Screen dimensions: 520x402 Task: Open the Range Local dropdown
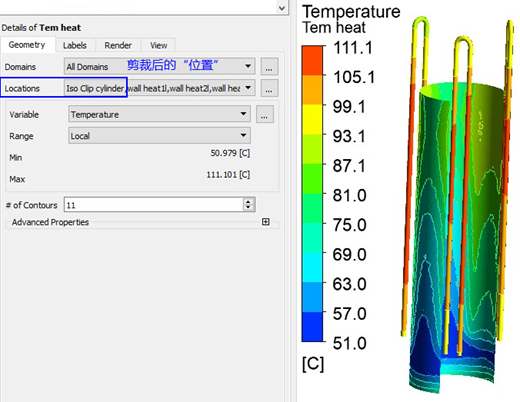pyautogui.click(x=159, y=135)
